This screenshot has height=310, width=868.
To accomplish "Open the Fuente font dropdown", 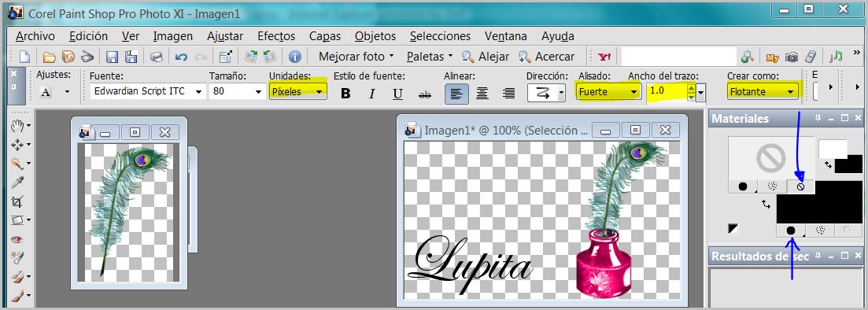I will point(199,92).
